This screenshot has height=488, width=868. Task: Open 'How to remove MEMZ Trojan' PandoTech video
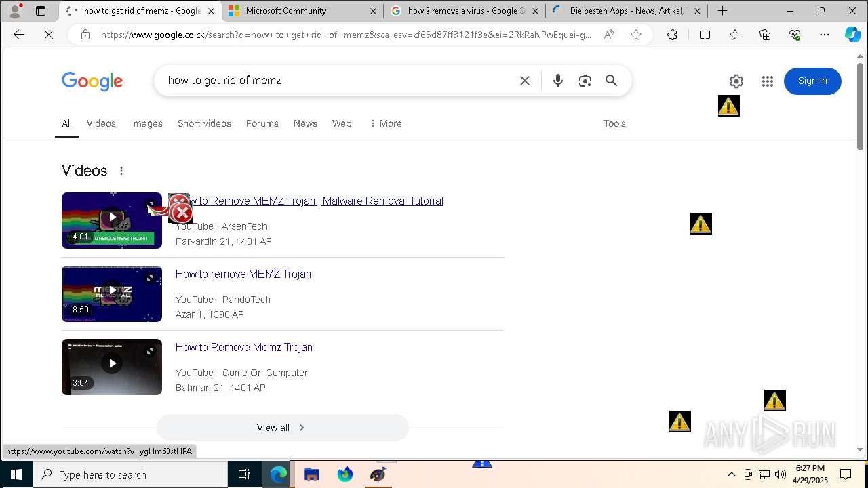tap(243, 274)
